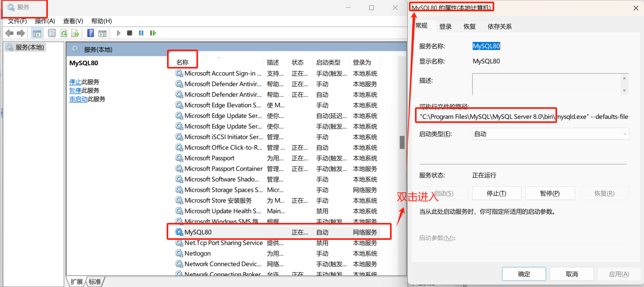The width and height of the screenshot is (644, 287).
Task: Click the green Refresh toolbar icon
Action: (x=64, y=33)
